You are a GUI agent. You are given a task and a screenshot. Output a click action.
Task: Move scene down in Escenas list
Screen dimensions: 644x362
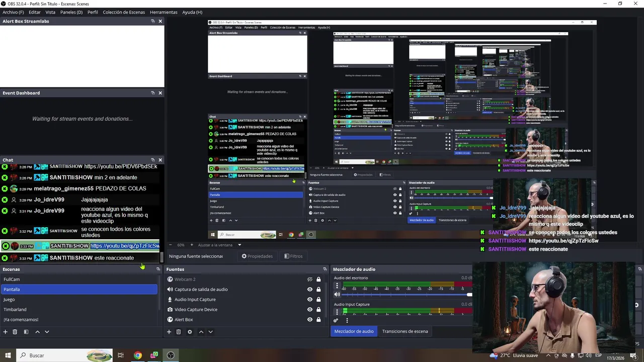pos(47,332)
